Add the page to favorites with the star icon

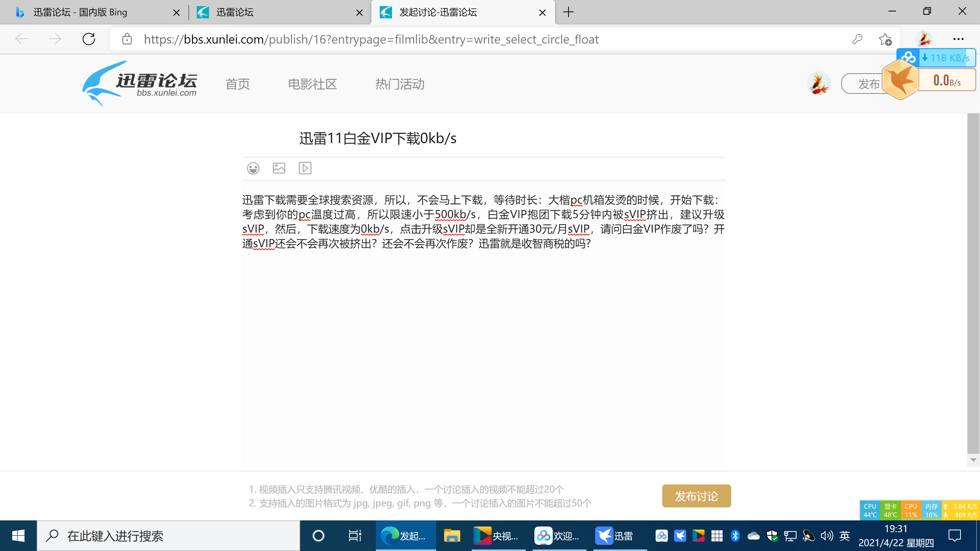[x=885, y=39]
